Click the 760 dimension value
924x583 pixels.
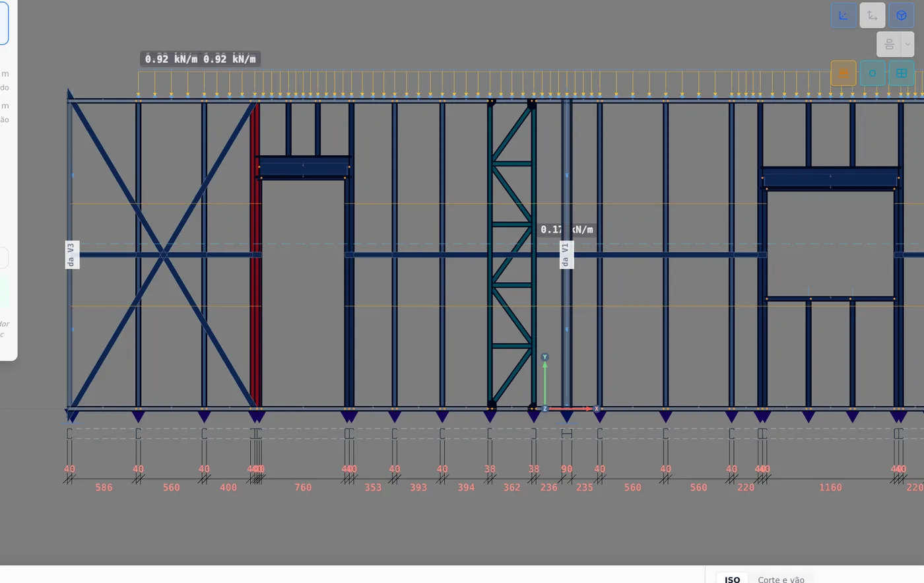[303, 487]
